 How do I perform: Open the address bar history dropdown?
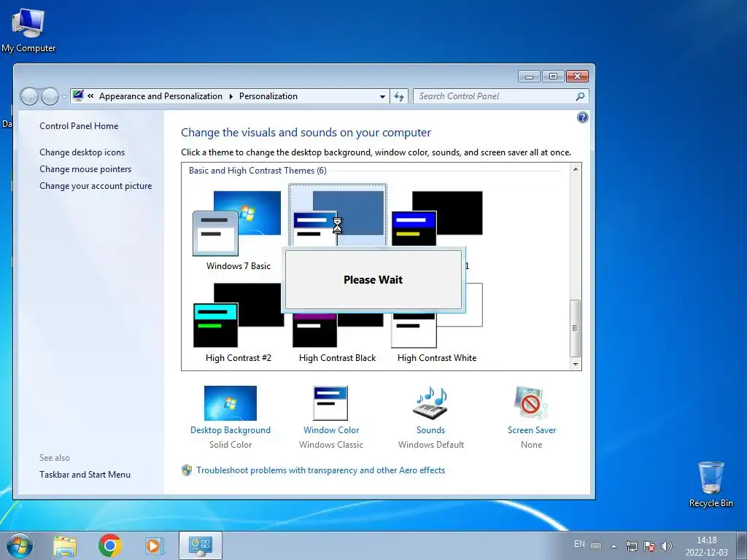point(382,97)
